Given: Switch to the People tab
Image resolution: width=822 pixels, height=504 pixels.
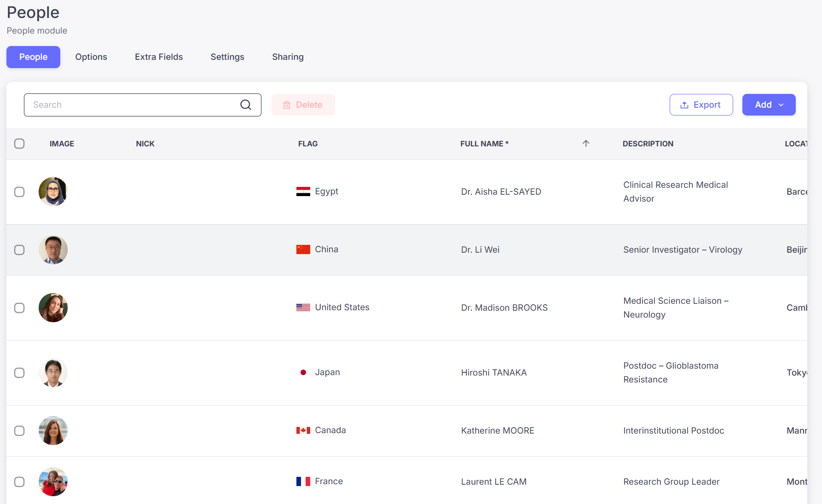Looking at the screenshot, I should (x=33, y=57).
